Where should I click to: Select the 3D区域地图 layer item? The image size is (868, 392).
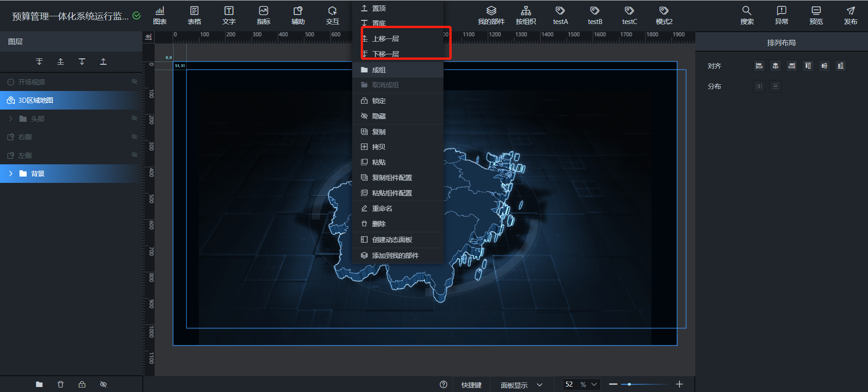(36, 100)
